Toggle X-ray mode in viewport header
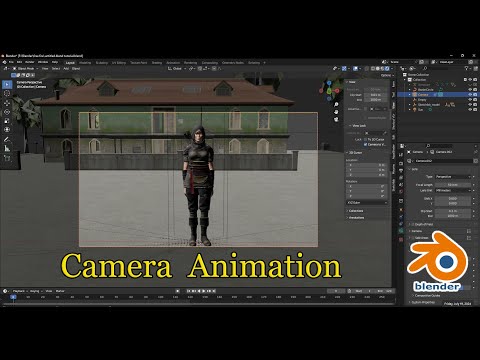Image resolution: width=480 pixels, height=360 pixels. [367, 69]
